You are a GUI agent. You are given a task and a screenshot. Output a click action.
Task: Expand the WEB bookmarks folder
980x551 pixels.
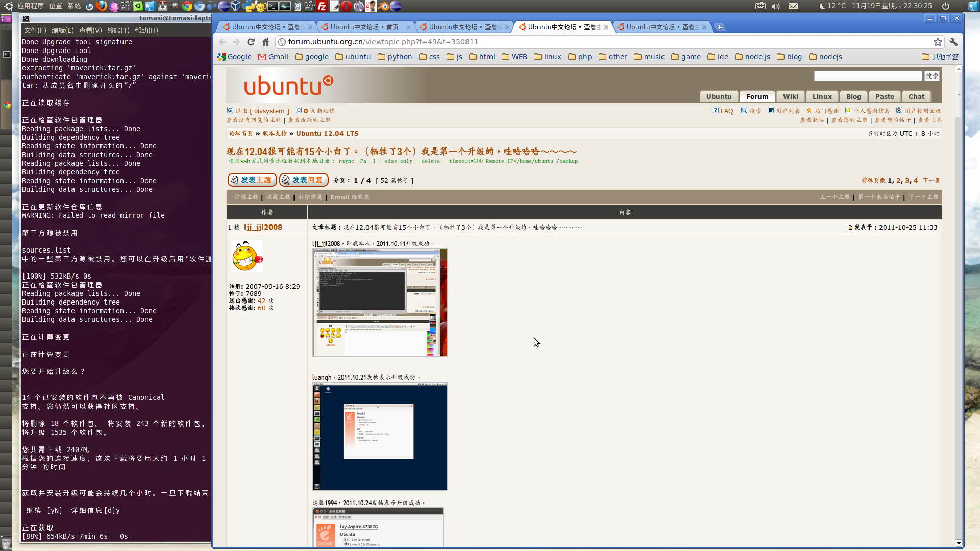tap(514, 57)
